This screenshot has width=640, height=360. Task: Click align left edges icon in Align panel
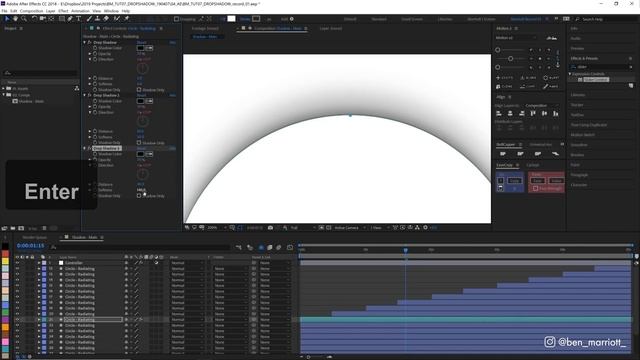click(499, 113)
